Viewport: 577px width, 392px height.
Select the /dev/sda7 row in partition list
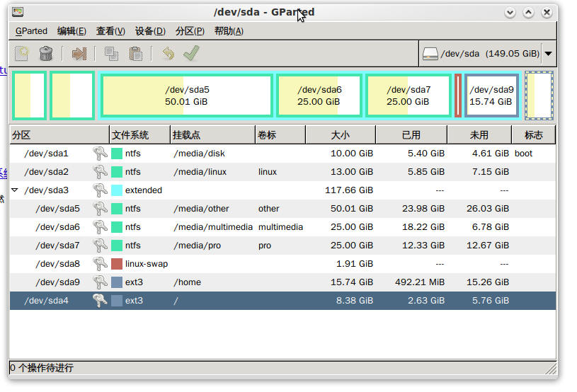[282, 246]
